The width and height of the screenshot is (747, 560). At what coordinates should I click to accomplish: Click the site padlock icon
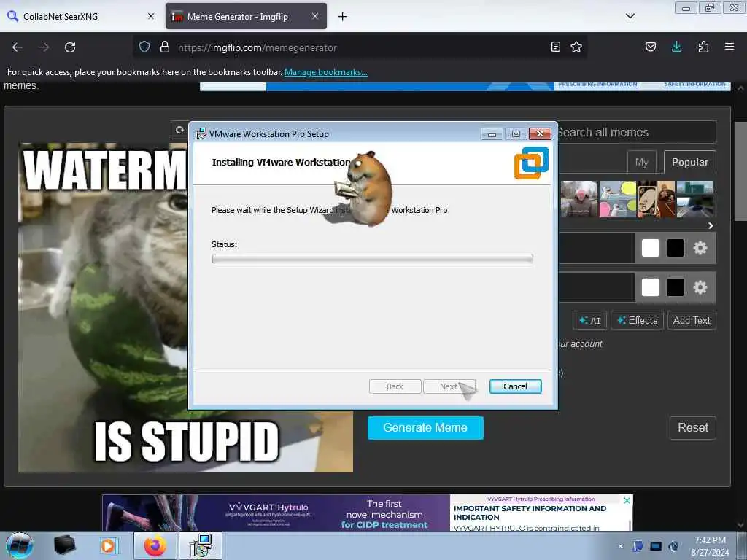(x=165, y=47)
